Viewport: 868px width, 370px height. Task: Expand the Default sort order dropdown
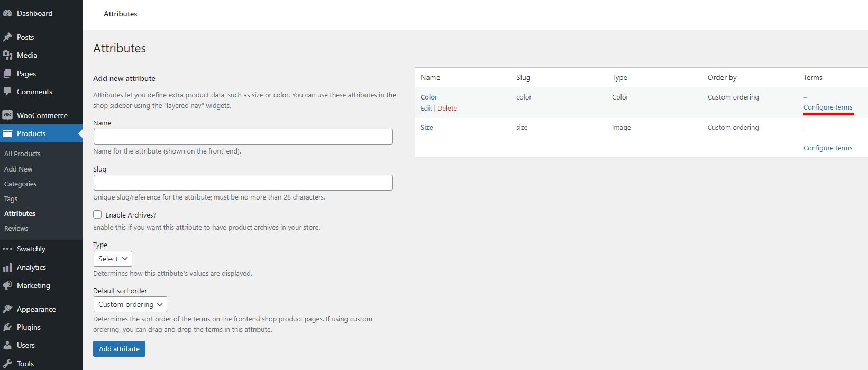coord(130,304)
